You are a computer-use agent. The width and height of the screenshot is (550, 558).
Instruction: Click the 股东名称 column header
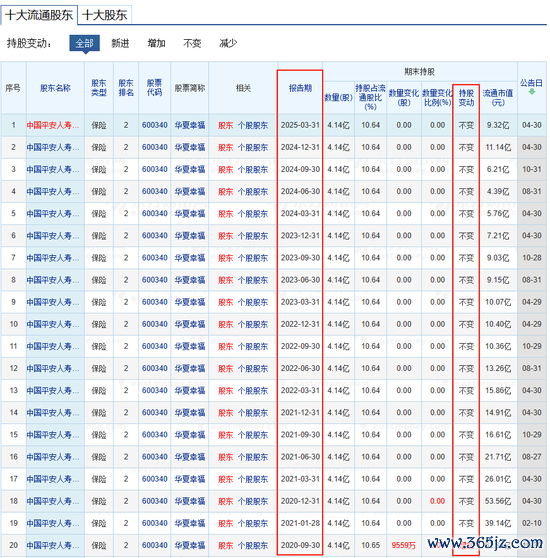[x=55, y=88]
